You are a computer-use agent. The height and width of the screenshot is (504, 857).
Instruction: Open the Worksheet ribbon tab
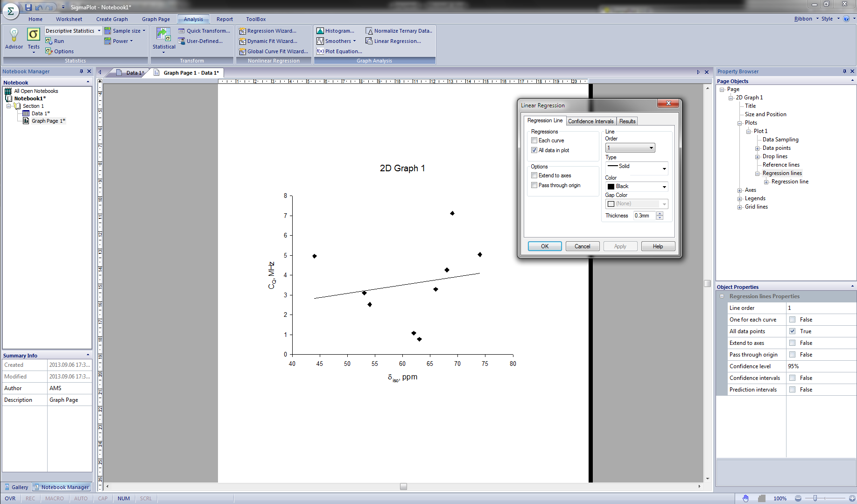[69, 19]
